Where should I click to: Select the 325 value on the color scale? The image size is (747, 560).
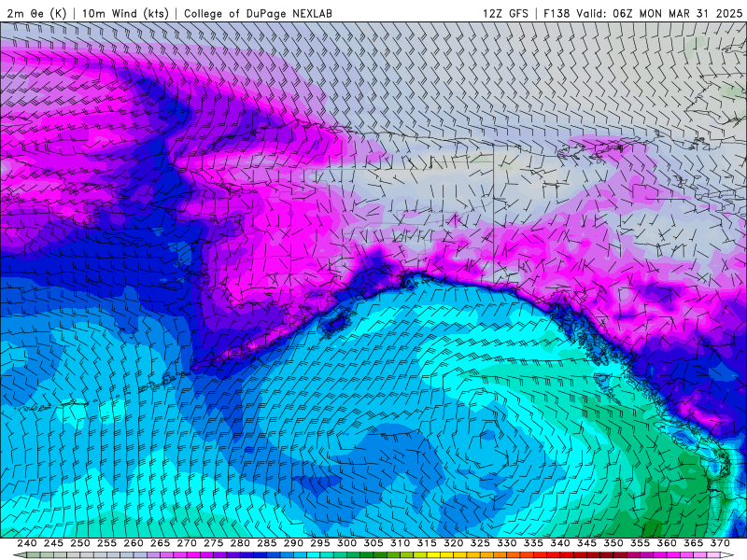(x=480, y=543)
